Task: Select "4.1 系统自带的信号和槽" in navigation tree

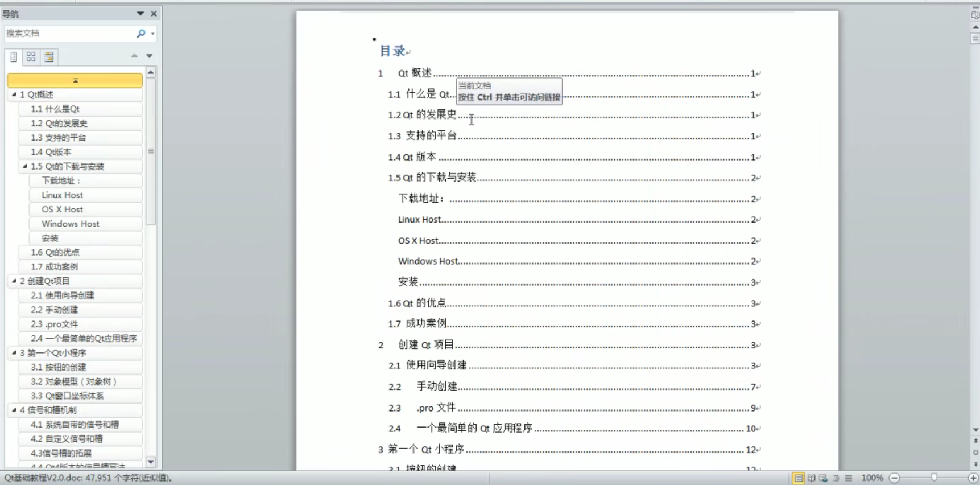Action: coord(80,424)
